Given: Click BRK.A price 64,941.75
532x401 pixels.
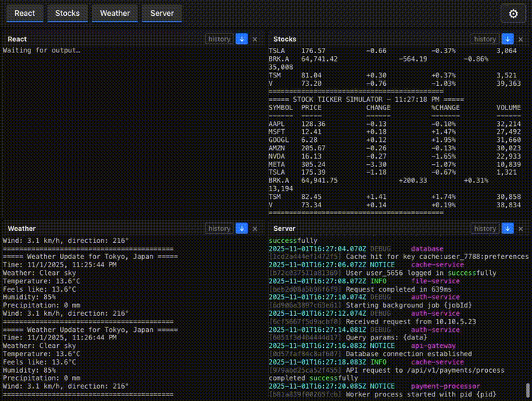Looking at the screenshot, I should click(319, 180).
